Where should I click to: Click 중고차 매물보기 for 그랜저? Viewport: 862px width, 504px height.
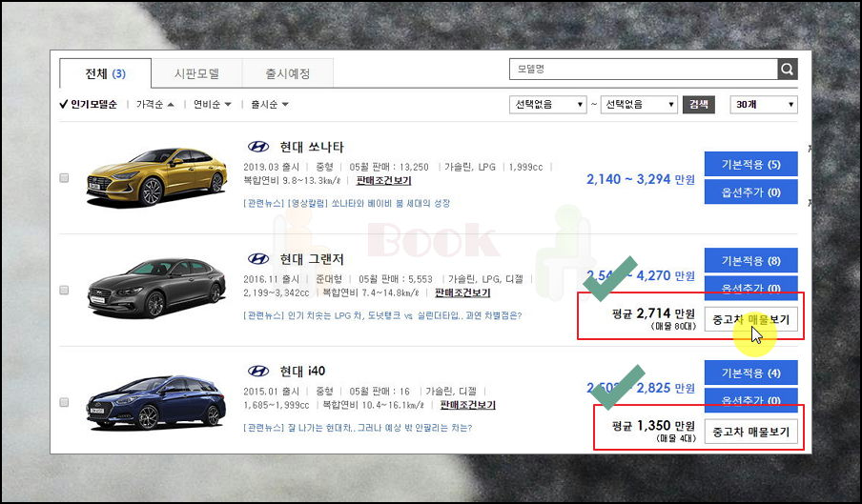click(x=751, y=319)
